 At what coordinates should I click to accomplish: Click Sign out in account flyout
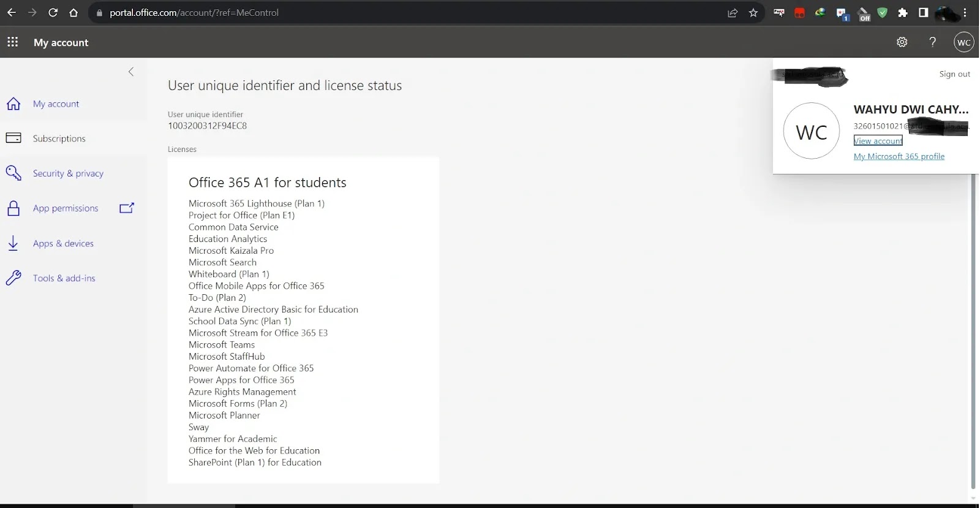954,74
